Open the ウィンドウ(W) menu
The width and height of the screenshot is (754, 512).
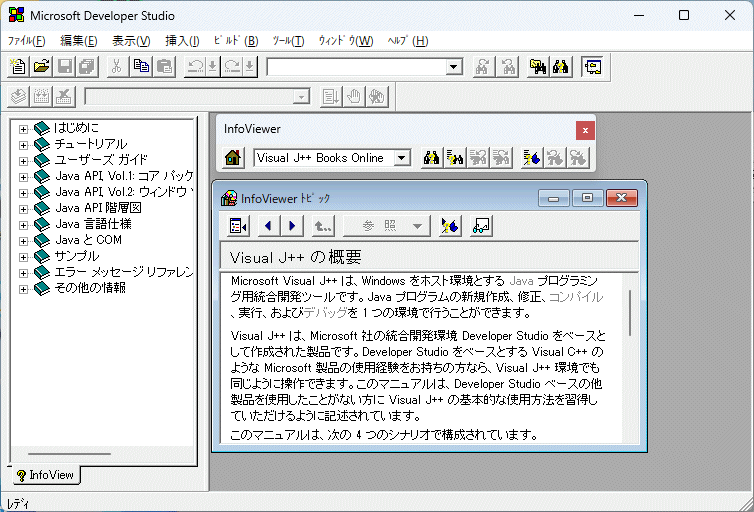point(345,41)
